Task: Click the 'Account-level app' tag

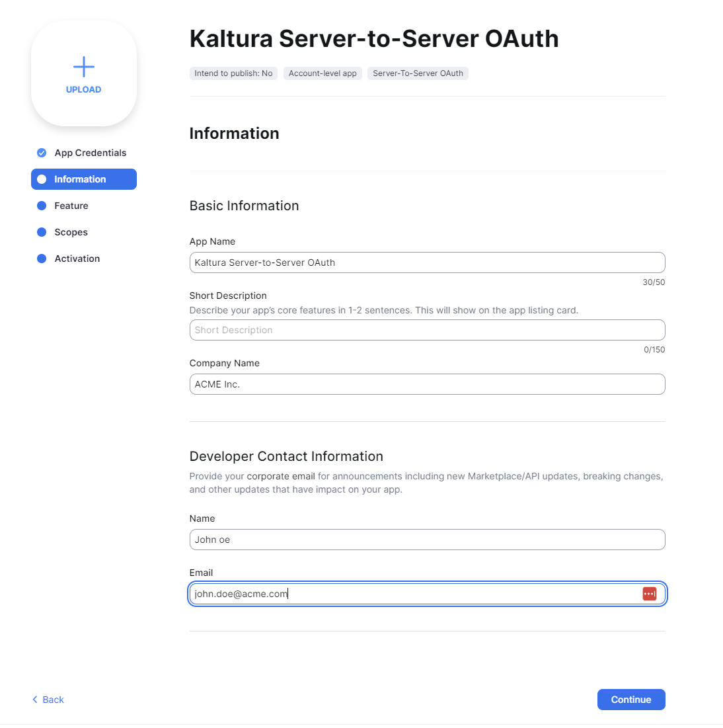Action: point(323,73)
